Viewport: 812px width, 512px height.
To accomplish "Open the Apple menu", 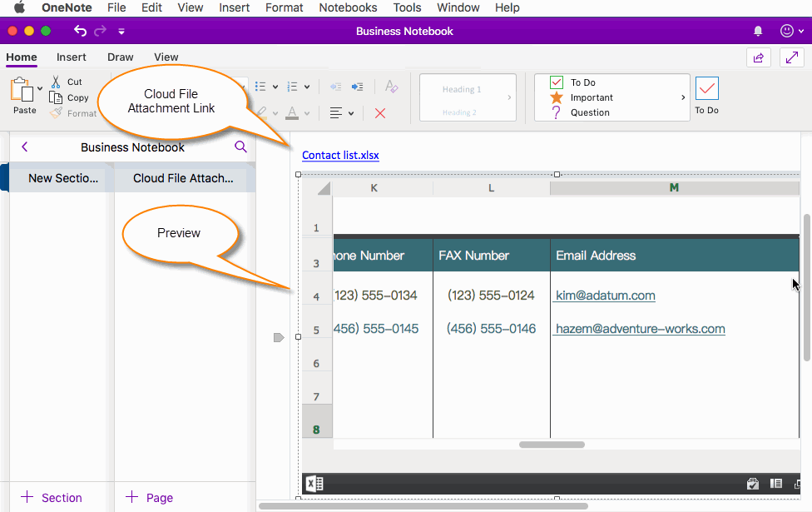I will [x=19, y=7].
